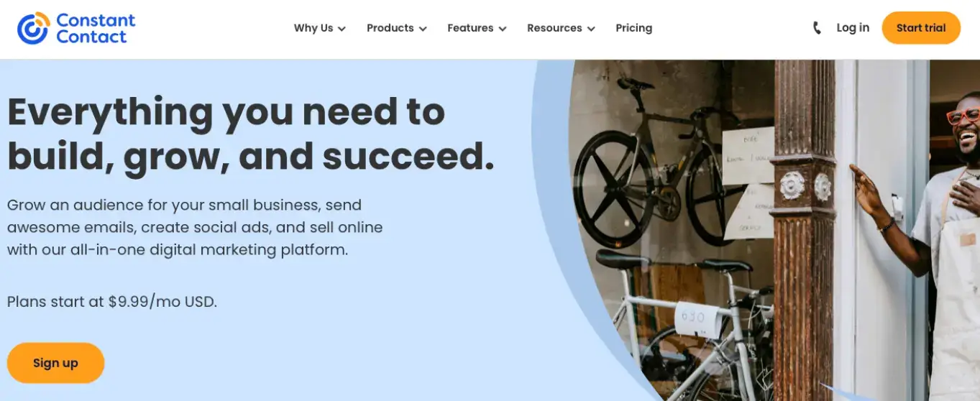Go to the Pricing page

(x=633, y=28)
